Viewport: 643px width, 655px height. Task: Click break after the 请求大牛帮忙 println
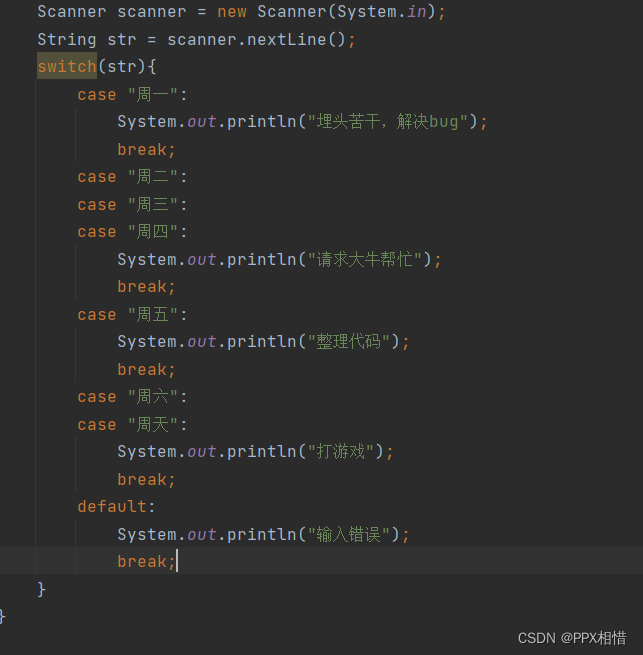[x=146, y=287]
